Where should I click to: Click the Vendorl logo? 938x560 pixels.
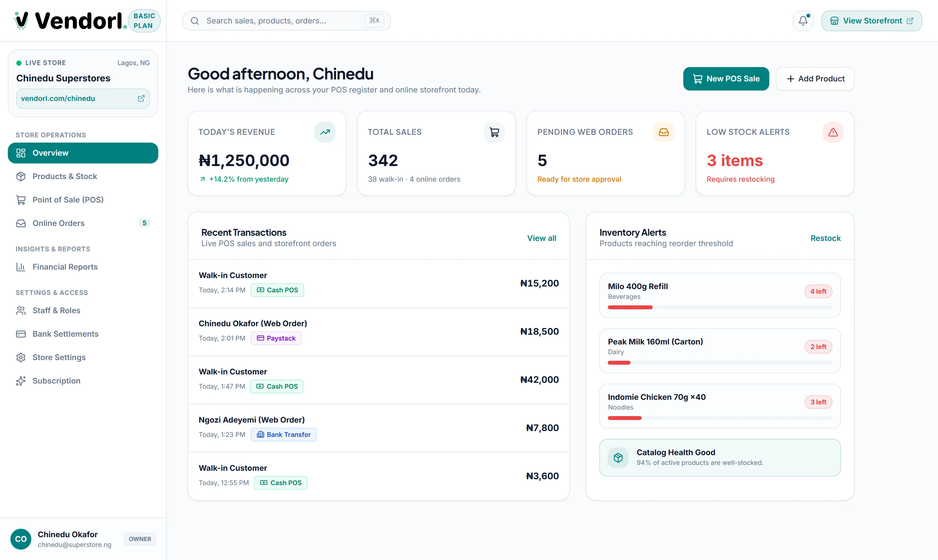click(70, 21)
